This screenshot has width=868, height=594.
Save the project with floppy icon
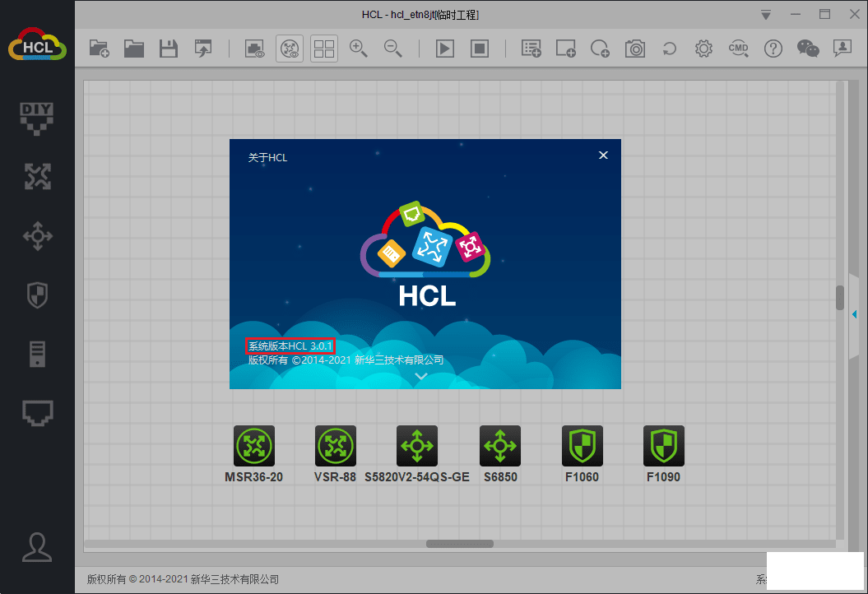click(169, 49)
